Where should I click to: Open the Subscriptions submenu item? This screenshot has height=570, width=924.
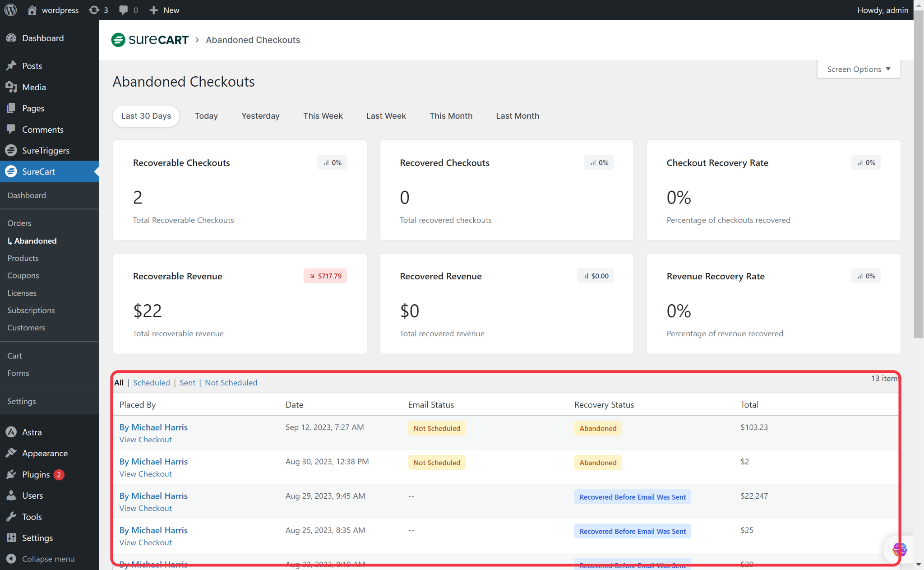[31, 310]
